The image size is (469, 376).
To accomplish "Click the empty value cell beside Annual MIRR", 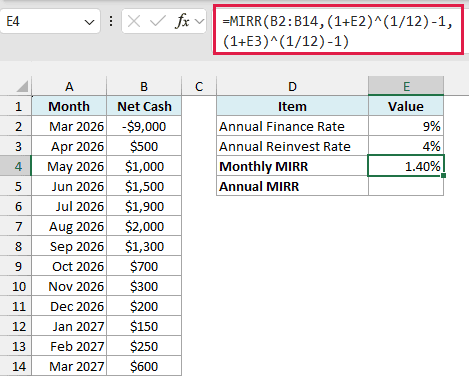I will click(x=406, y=186).
